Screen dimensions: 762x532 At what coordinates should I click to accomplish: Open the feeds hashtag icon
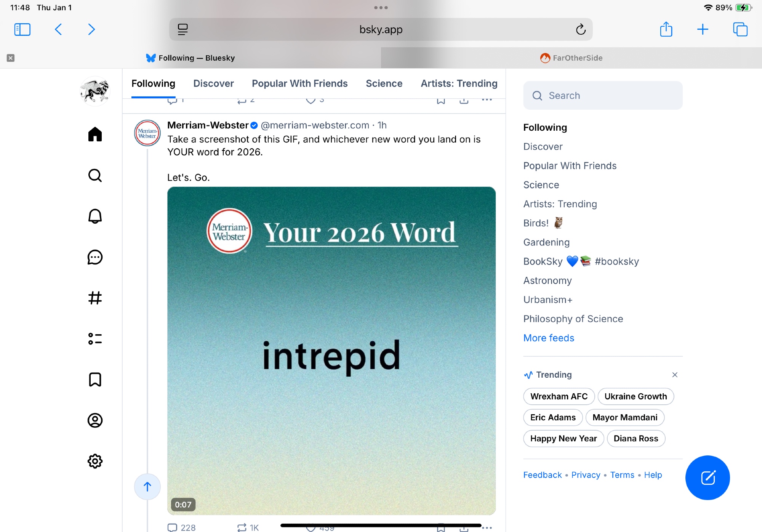pos(95,298)
